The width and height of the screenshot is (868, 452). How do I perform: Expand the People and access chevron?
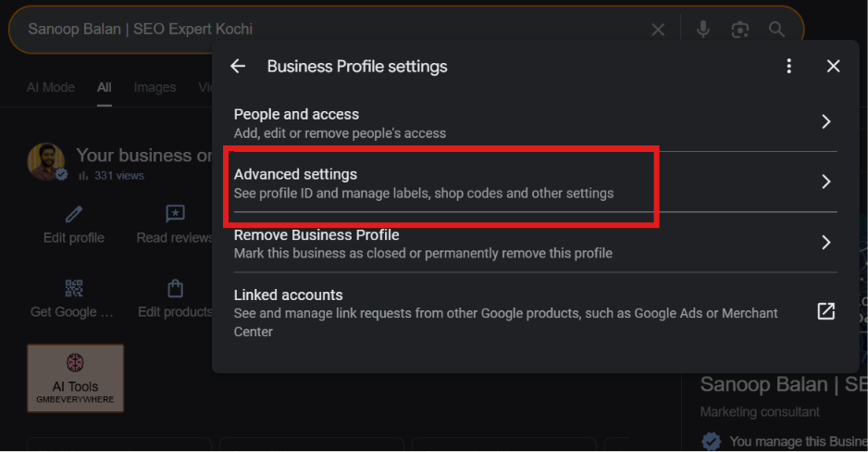(826, 122)
